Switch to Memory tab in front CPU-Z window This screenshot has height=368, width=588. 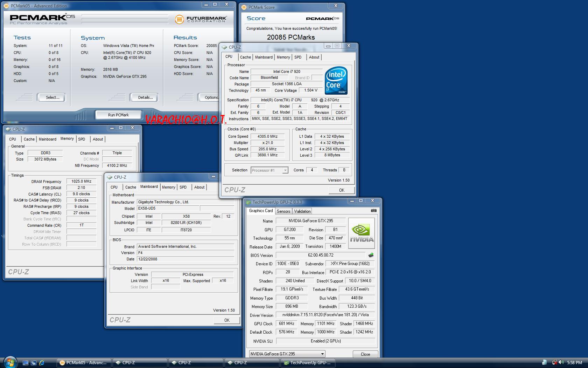pos(283,57)
